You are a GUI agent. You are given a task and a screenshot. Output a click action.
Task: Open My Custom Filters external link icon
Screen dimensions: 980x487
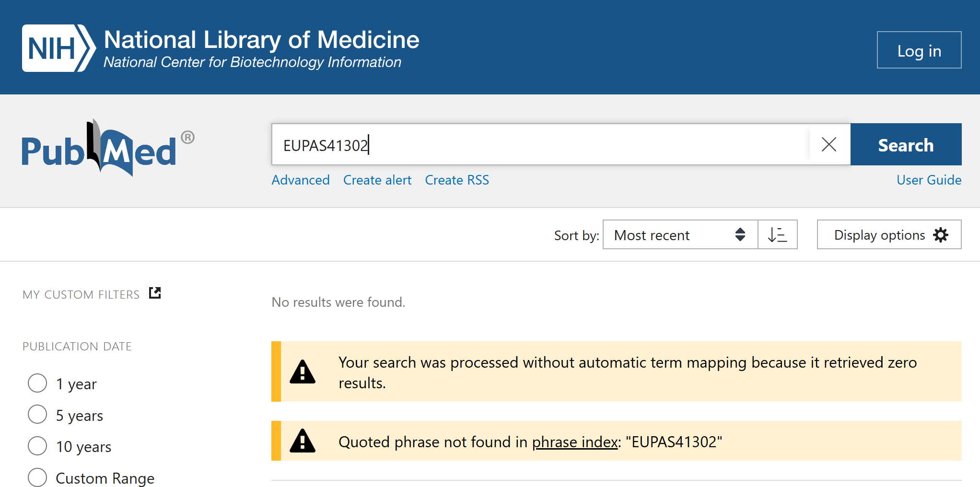pyautogui.click(x=155, y=293)
